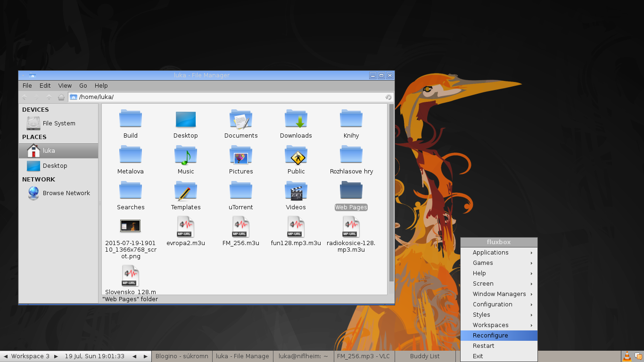This screenshot has height=362, width=644.
Task: Click next window arrow beside clock
Action: pyautogui.click(x=146, y=356)
